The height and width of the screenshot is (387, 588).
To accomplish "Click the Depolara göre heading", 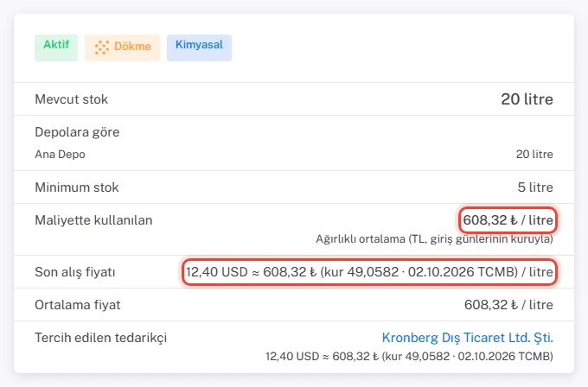I will point(77,132).
